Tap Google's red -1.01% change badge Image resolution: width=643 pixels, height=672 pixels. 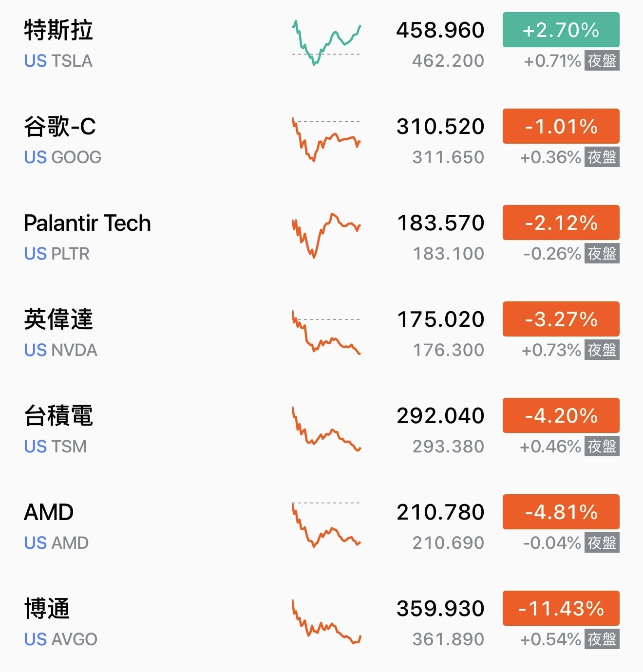click(561, 127)
